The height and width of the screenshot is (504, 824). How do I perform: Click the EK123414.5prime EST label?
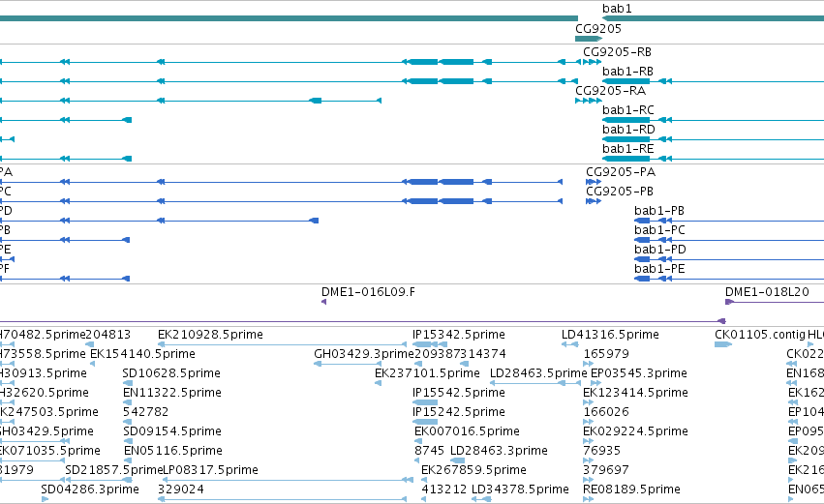[635, 393]
